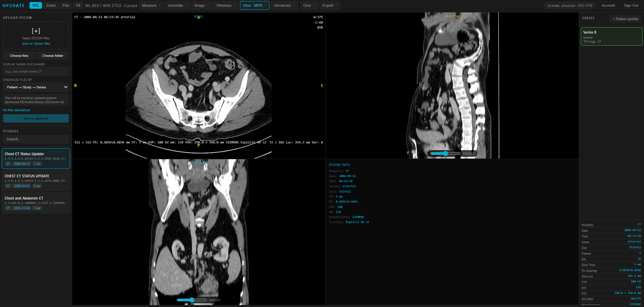This screenshot has height=307, width=644.
Task: Click the Slice Loc 254.3 mm value
Action: [634, 276]
